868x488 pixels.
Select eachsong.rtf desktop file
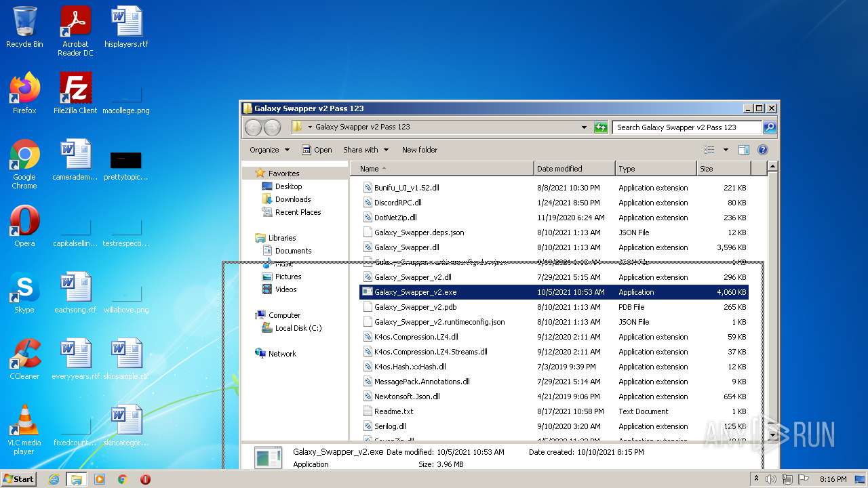[75, 293]
